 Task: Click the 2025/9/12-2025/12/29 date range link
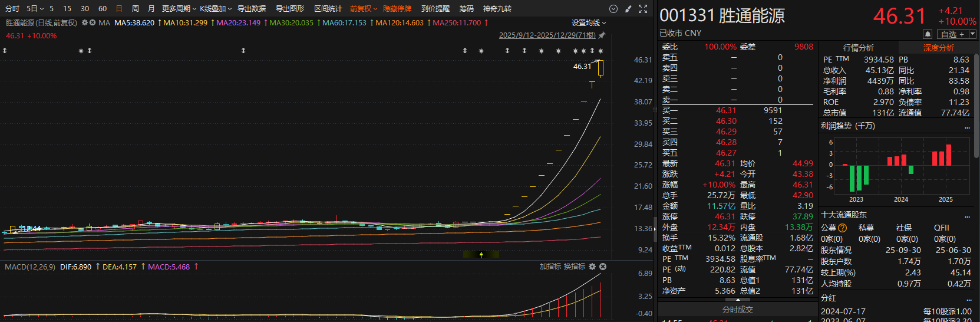[547, 35]
